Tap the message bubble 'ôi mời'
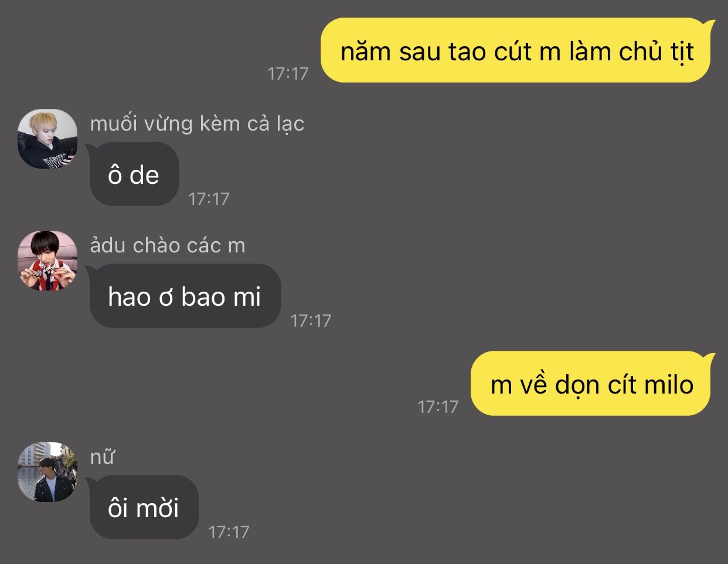 [x=143, y=507]
